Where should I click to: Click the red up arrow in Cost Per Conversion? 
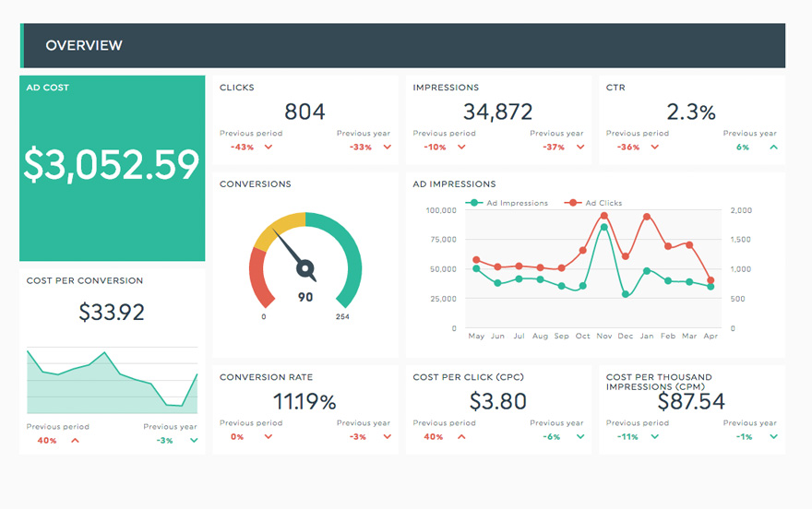76,441
